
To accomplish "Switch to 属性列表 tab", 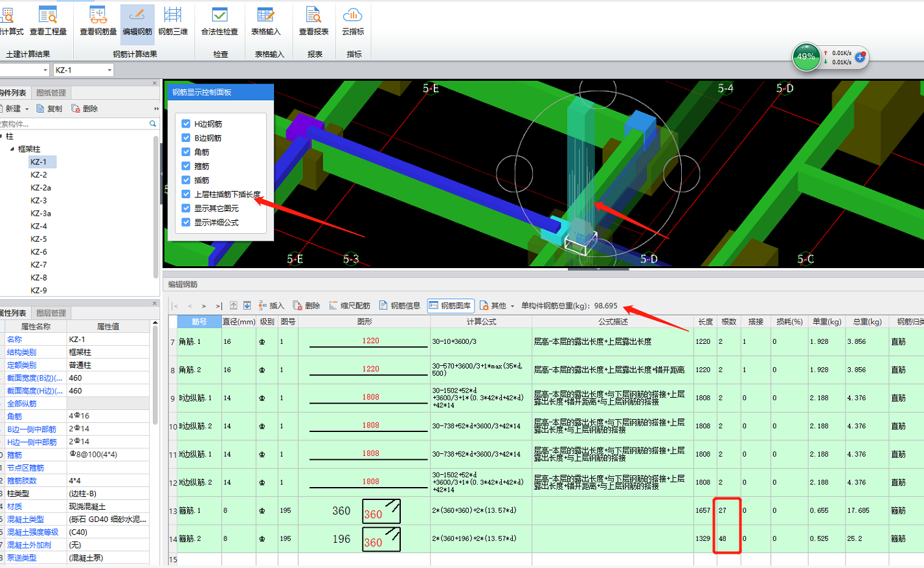I will pyautogui.click(x=14, y=313).
